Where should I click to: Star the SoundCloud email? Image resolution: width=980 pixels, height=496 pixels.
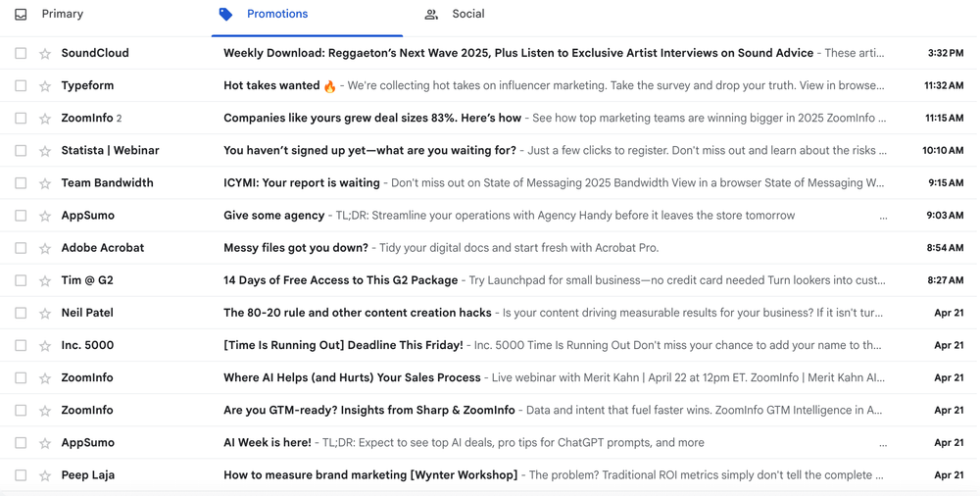[x=45, y=53]
